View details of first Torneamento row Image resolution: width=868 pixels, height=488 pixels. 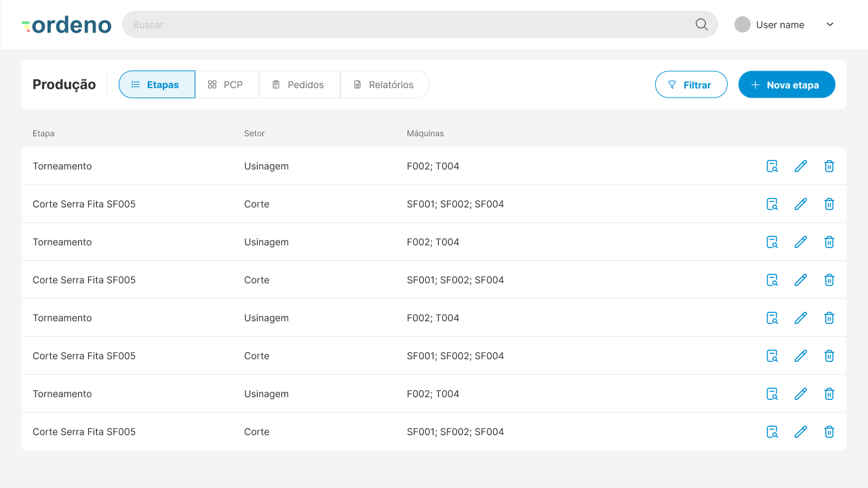pos(772,166)
